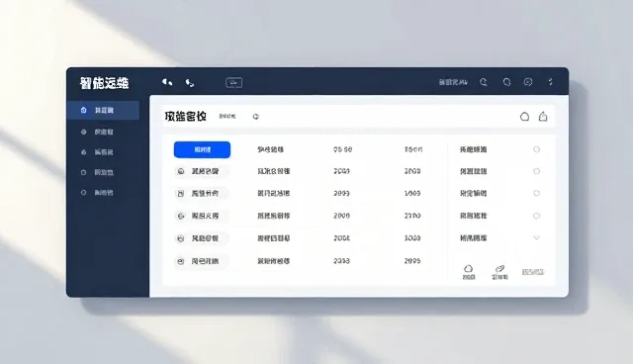Click the square icon inside the second pill chip
Image resolution: width=633 pixels, height=364 pixels.
coord(181,194)
